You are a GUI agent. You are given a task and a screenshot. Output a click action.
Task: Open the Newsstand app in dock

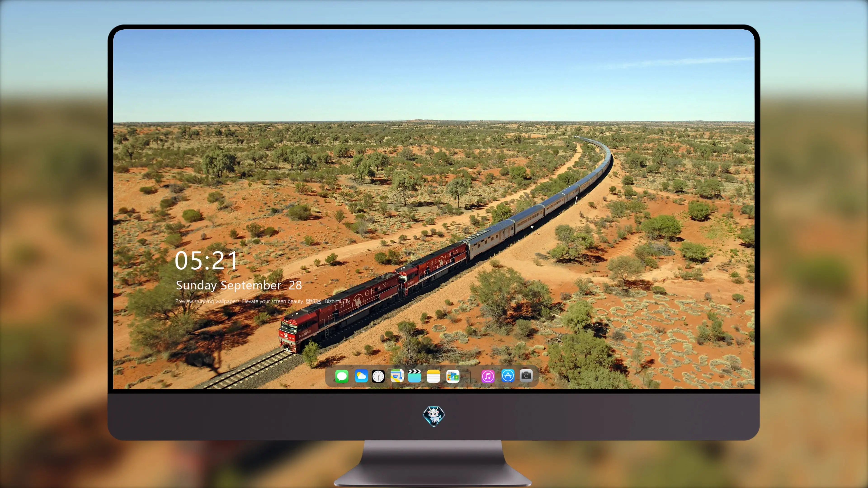pos(453,376)
